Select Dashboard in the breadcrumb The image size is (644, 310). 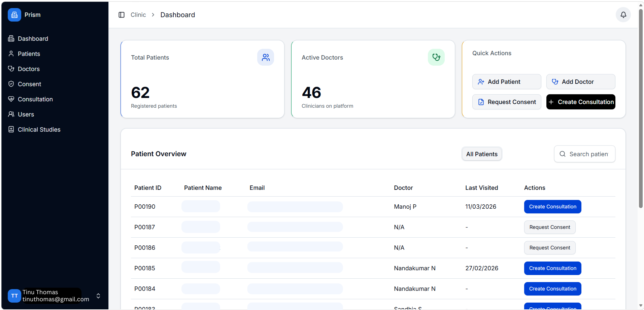tap(177, 15)
